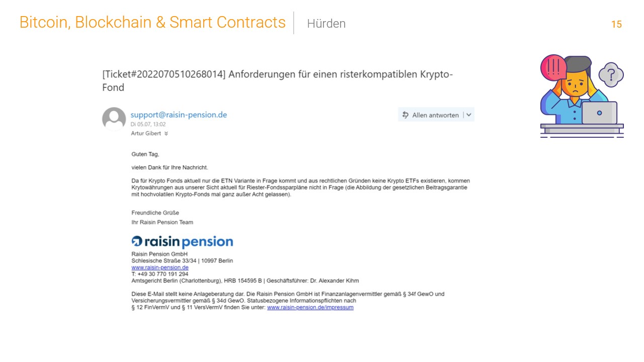Click the slide title Bitcoin, Blockchain & Smart Contracts
Screen dimensions: 644x362
(x=152, y=22)
